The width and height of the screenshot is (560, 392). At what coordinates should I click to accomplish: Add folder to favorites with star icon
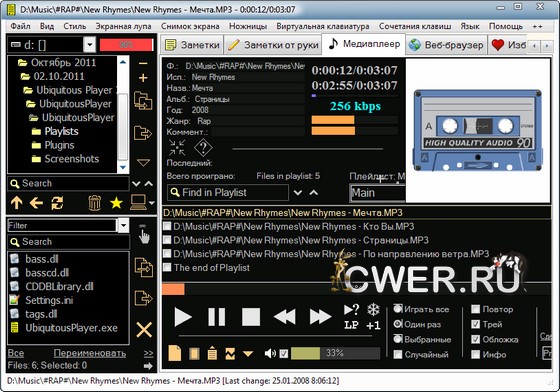pyautogui.click(x=116, y=203)
